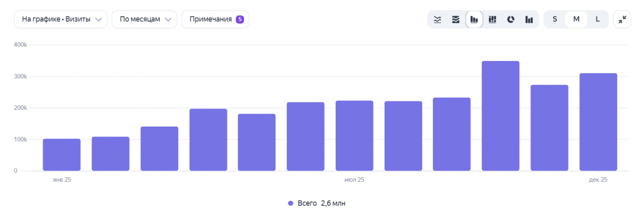Switch to stacked area chart view
Screen dimensions: 644x211
coord(456,19)
